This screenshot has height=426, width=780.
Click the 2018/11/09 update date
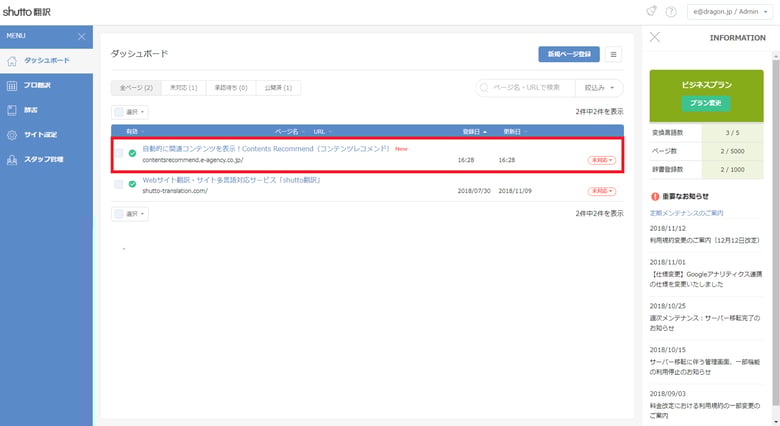coord(515,191)
